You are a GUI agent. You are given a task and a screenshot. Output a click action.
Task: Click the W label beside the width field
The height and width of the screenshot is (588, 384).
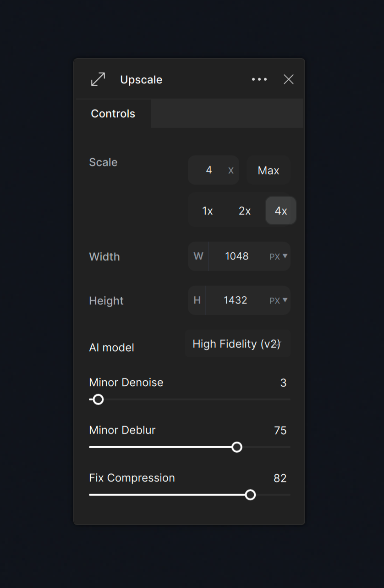click(197, 256)
